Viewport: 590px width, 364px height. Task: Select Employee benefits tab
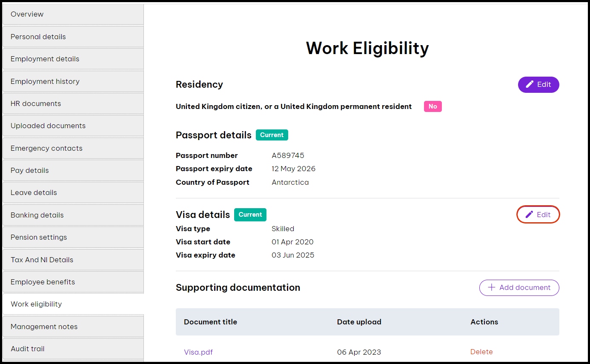[73, 282]
